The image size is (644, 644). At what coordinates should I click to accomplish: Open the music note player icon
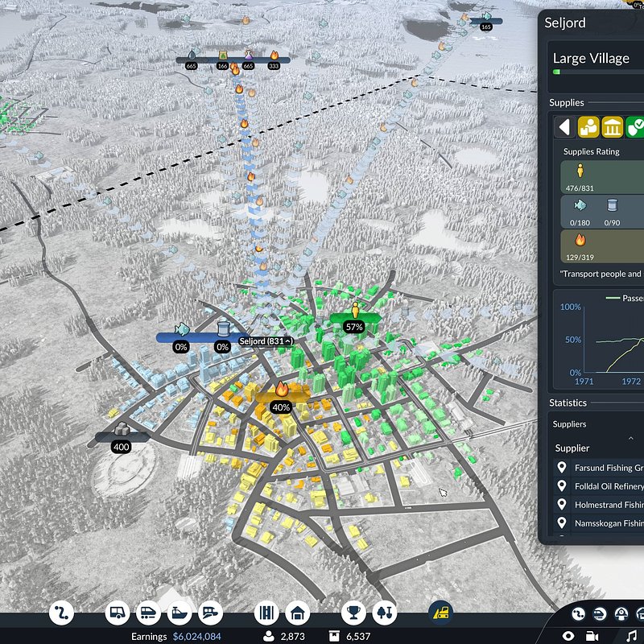click(632, 636)
